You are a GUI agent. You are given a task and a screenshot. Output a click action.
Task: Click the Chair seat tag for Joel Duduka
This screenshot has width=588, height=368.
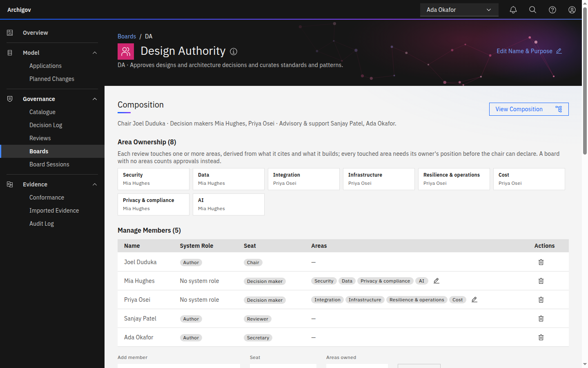pyautogui.click(x=253, y=263)
